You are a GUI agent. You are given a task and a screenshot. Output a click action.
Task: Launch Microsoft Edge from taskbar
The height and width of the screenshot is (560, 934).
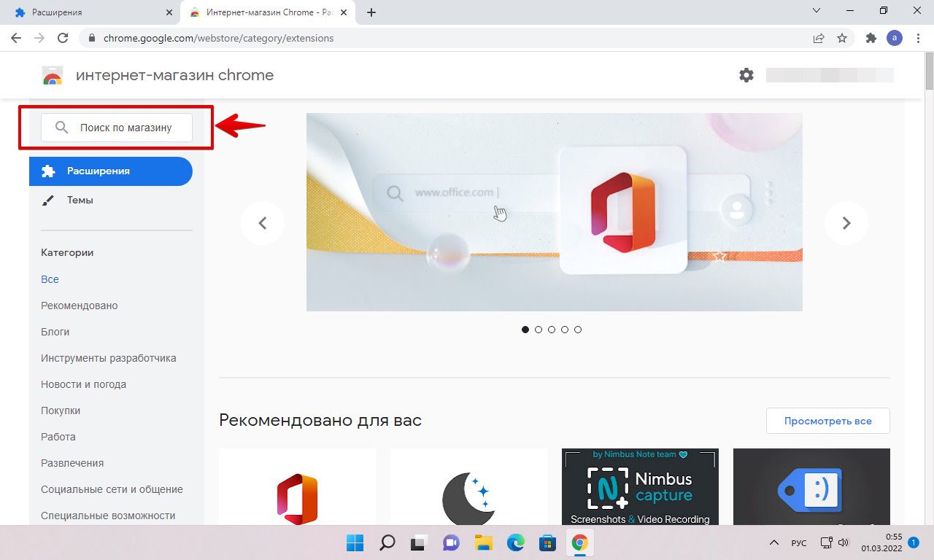coord(515,542)
